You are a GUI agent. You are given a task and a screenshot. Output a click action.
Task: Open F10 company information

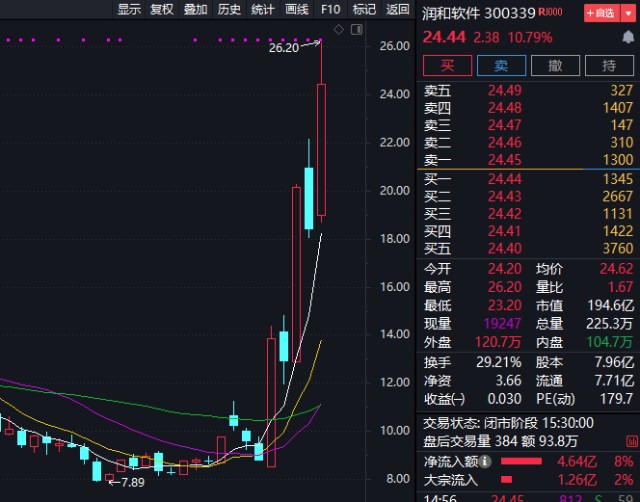(x=330, y=9)
